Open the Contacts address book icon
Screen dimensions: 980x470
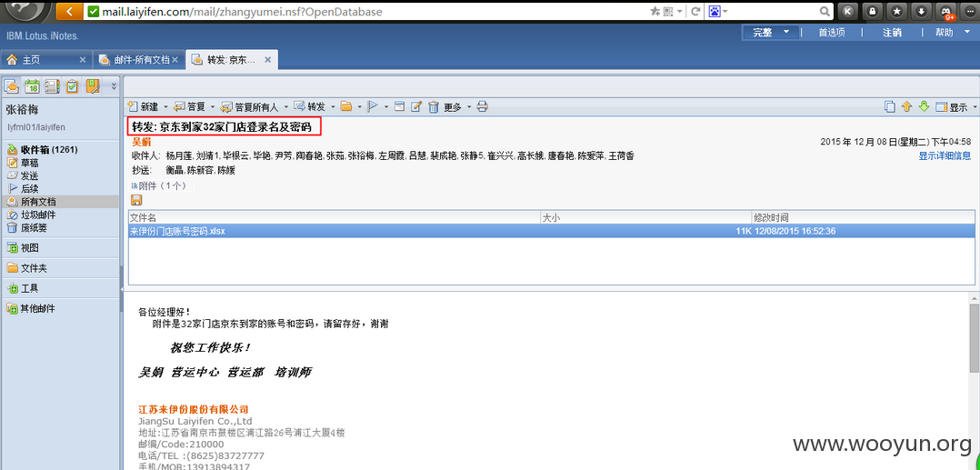tap(52, 86)
